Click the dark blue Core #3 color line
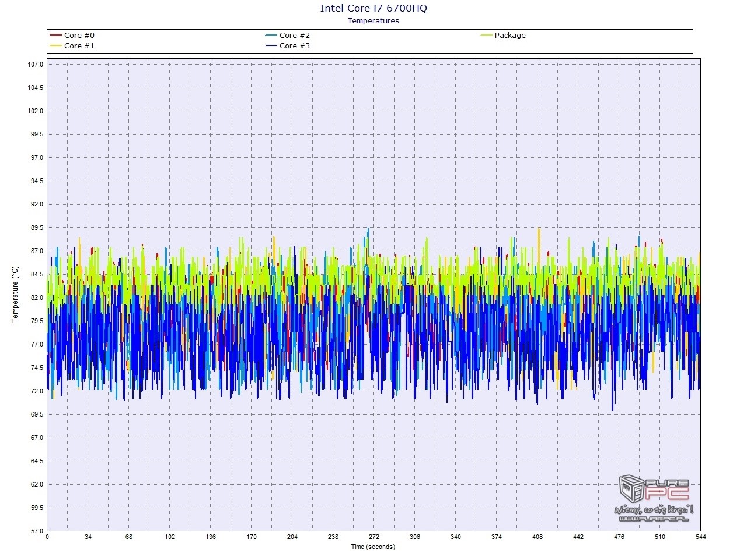This screenshot has width=747, height=560. (x=271, y=46)
